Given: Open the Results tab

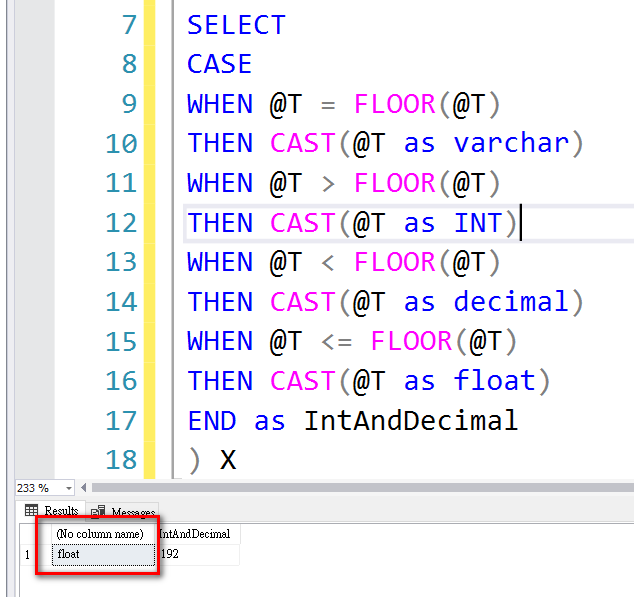Looking at the screenshot, I should pyautogui.click(x=51, y=510).
